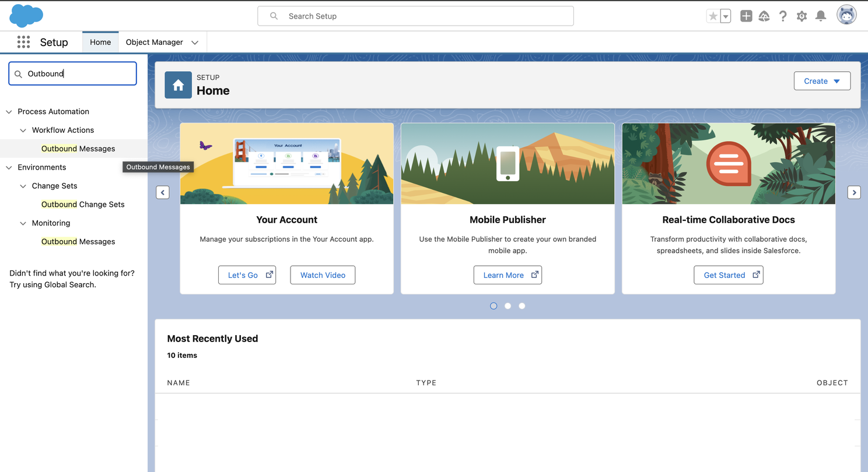
Task: Select the Home tab
Action: pos(100,42)
